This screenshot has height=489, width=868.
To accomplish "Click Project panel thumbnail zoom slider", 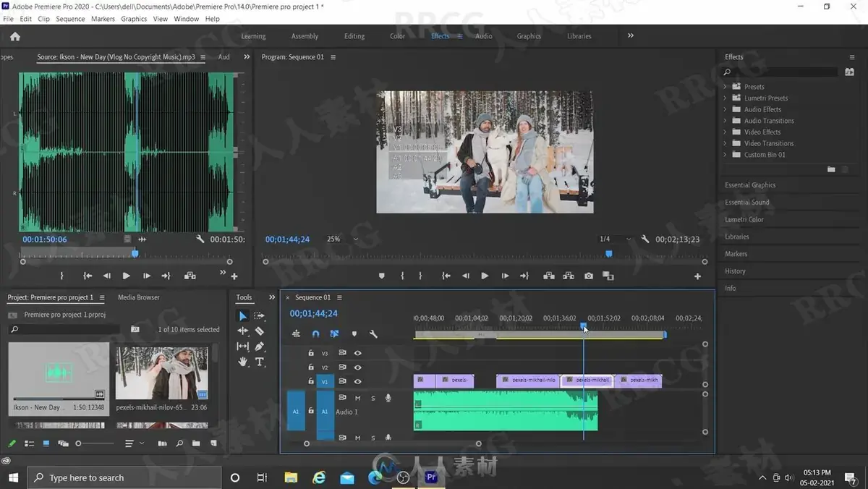I will point(79,443).
